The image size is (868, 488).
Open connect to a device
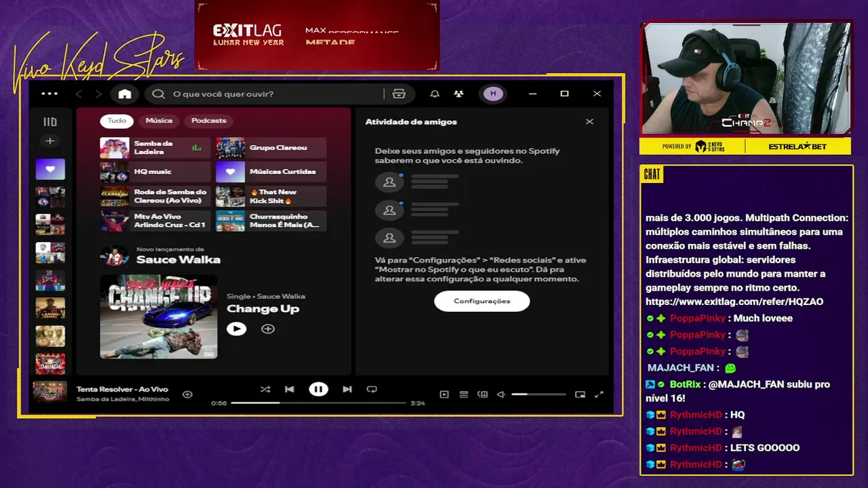tap(483, 394)
